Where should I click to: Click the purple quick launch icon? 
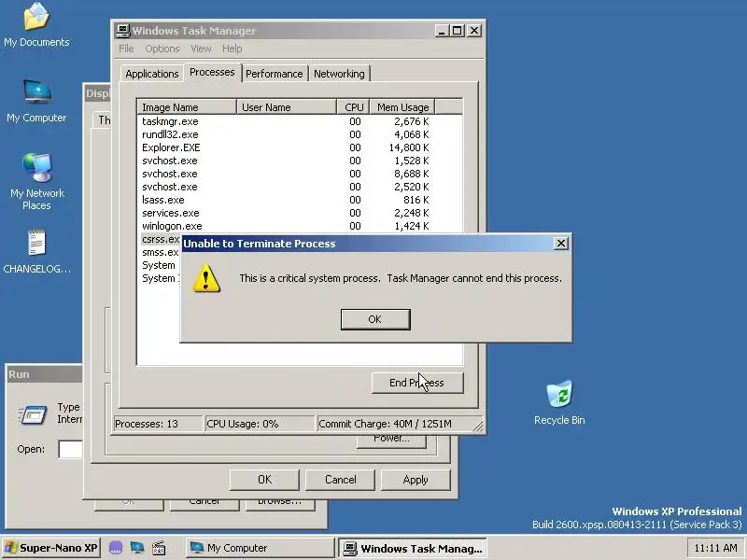pyautogui.click(x=116, y=548)
